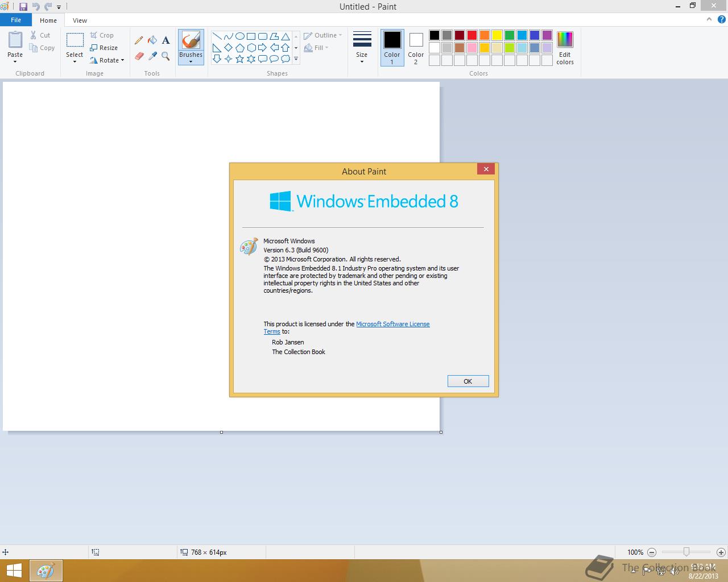This screenshot has width=728, height=582.
Task: Click the Undo arrow in title bar
Action: tap(36, 7)
